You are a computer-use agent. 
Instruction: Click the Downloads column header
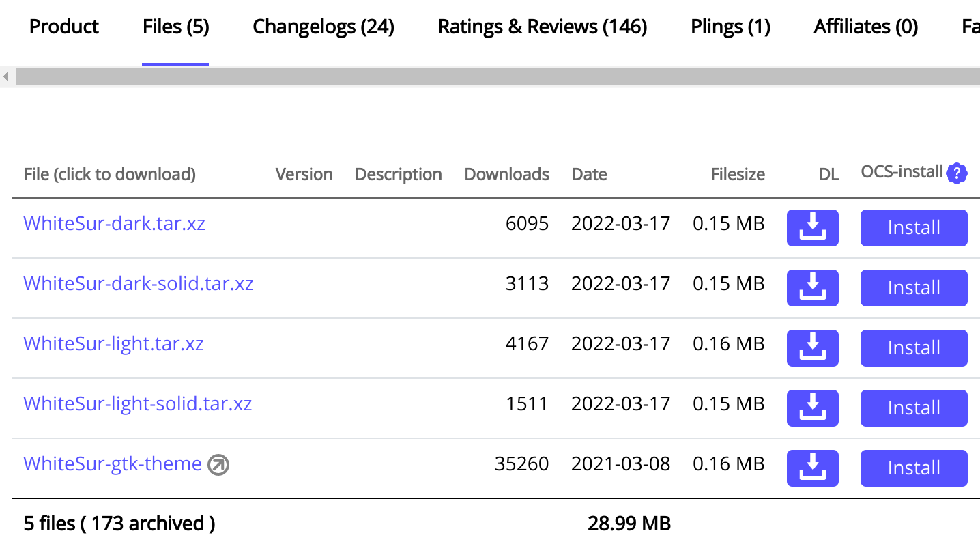pyautogui.click(x=506, y=175)
